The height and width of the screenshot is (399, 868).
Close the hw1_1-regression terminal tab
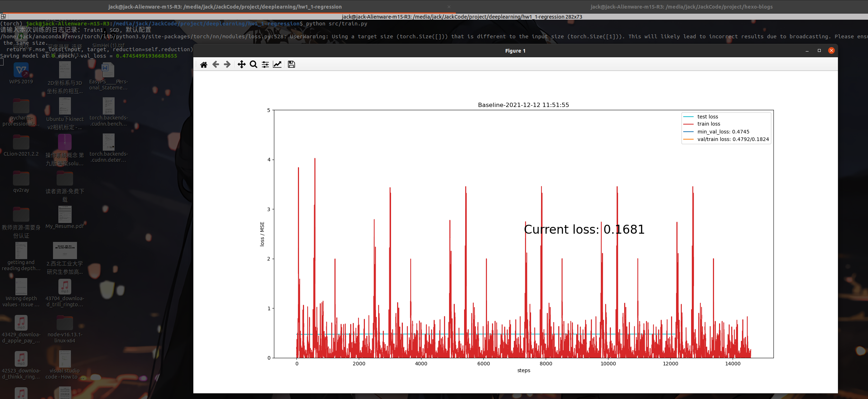449,7
